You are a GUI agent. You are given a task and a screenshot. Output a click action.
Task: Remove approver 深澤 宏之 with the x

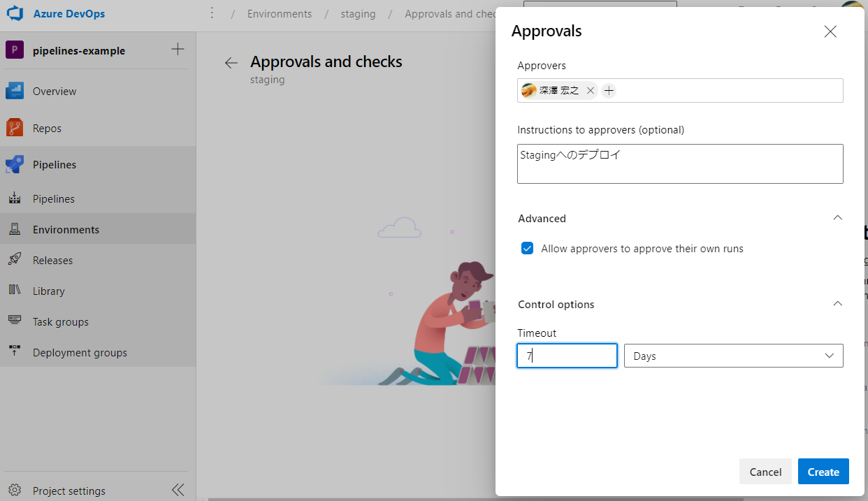click(591, 90)
